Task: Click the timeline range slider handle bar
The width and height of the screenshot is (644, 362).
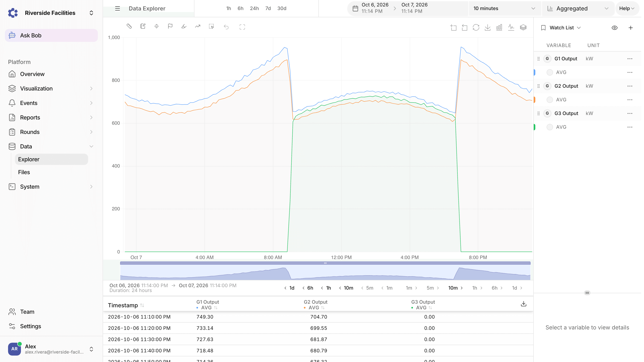Action: click(x=325, y=263)
